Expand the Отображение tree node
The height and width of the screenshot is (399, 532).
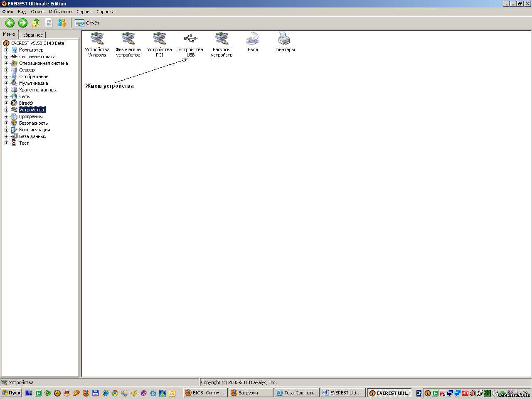click(6, 76)
